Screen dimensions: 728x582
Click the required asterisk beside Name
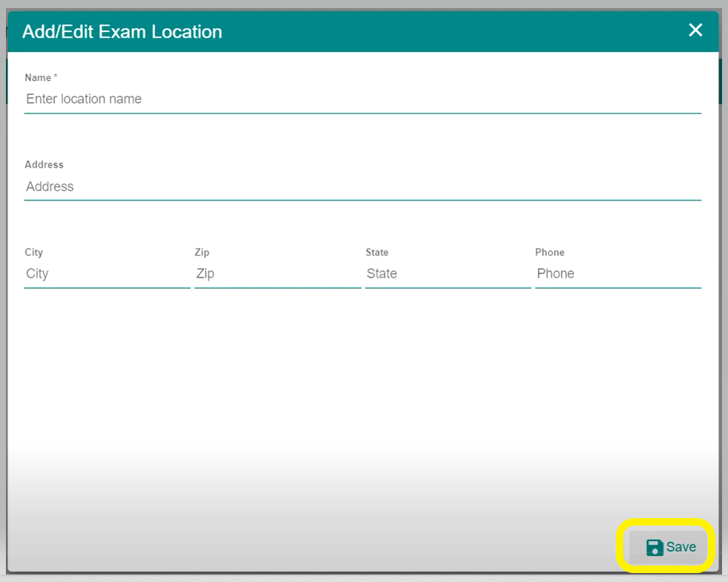click(x=56, y=77)
